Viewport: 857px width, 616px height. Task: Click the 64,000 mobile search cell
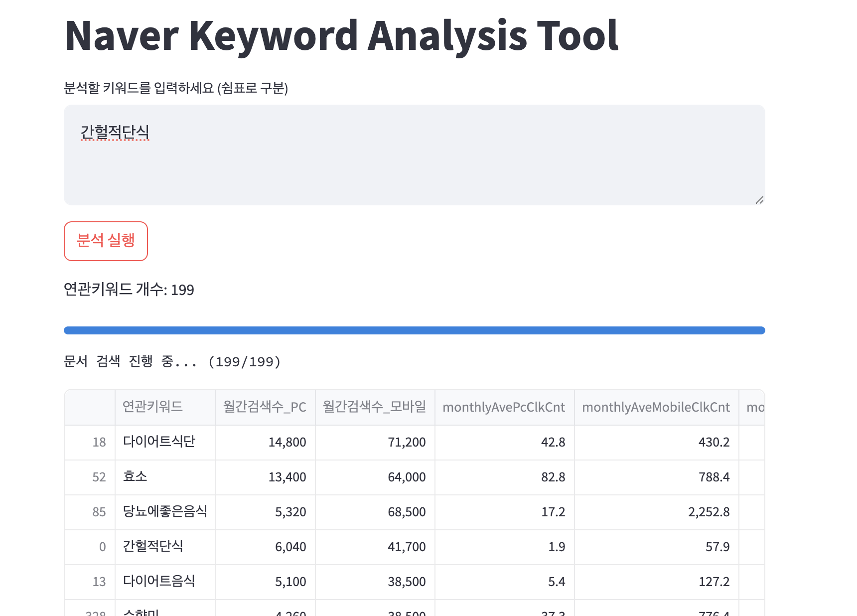[375, 477]
